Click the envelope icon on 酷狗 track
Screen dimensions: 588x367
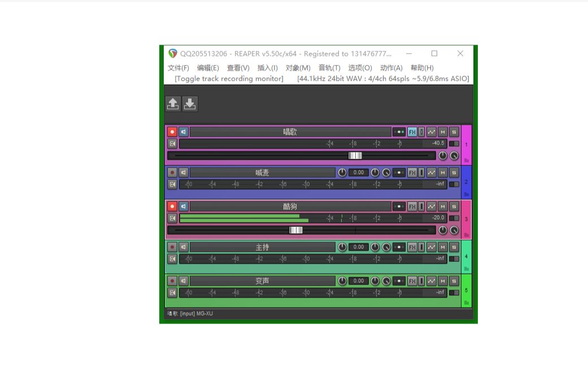point(431,206)
